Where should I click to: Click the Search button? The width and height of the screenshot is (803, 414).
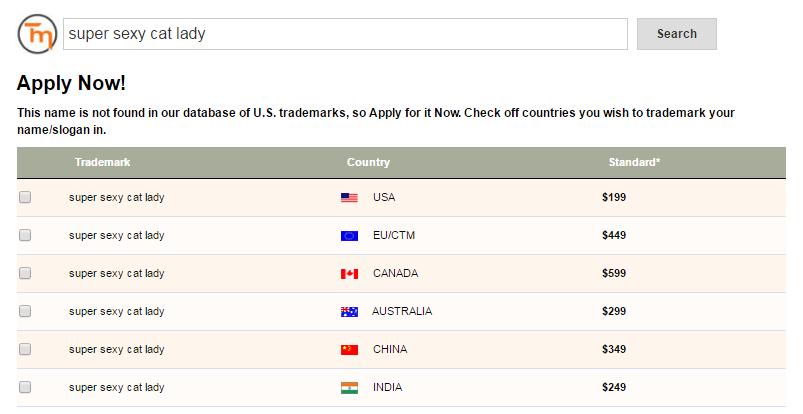(x=677, y=34)
